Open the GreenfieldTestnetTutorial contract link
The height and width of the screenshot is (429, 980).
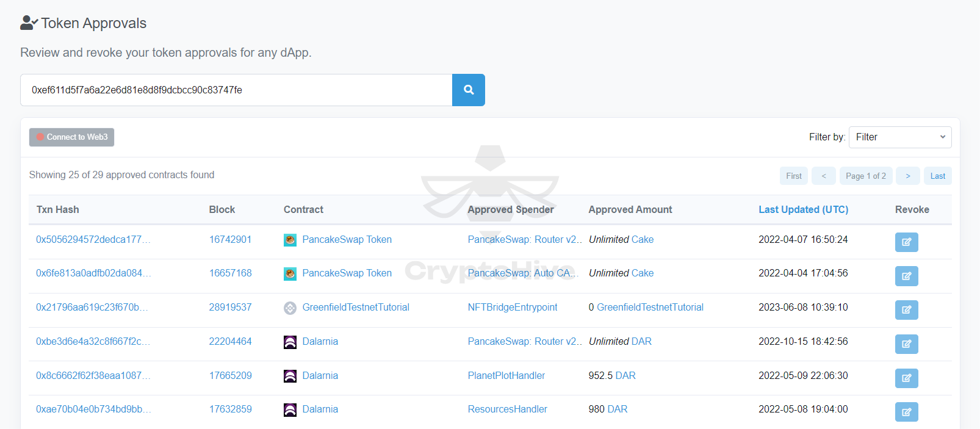pyautogui.click(x=356, y=307)
